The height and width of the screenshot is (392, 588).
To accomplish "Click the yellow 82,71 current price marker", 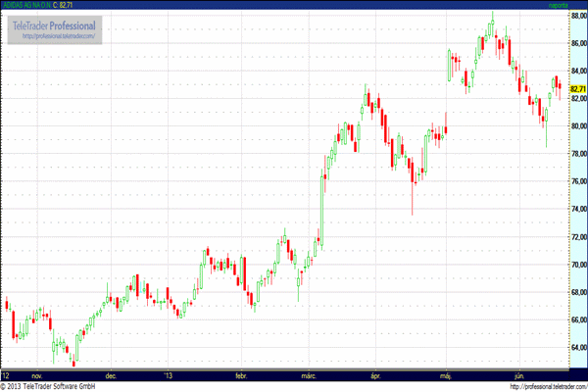I will pyautogui.click(x=577, y=89).
